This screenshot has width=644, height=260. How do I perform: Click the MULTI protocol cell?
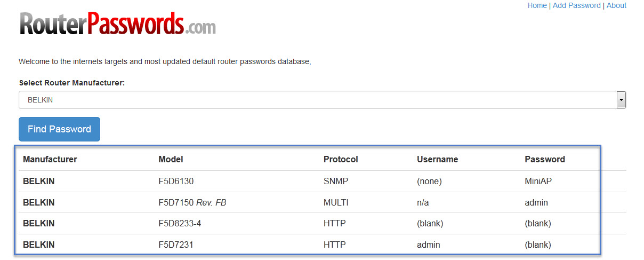click(336, 202)
